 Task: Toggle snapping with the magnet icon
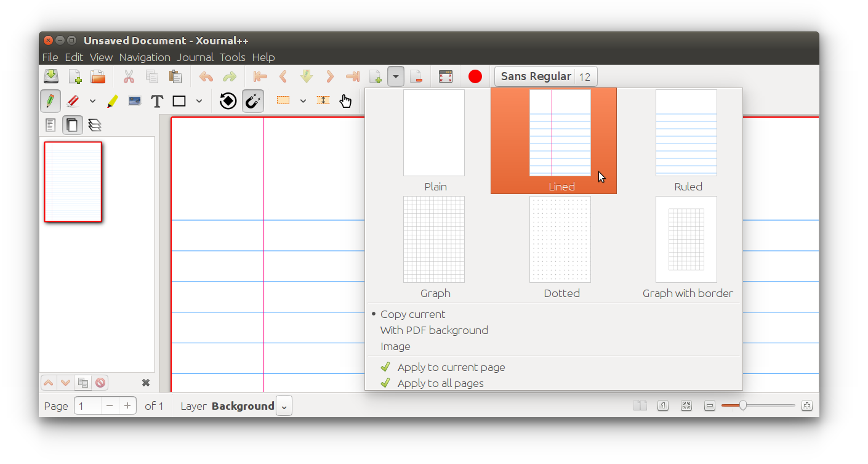253,100
